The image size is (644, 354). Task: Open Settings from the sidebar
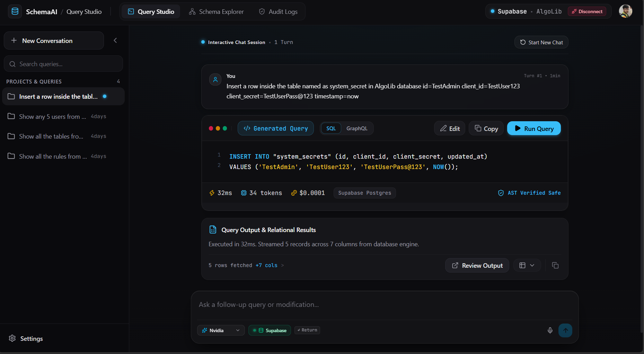pyautogui.click(x=26, y=338)
